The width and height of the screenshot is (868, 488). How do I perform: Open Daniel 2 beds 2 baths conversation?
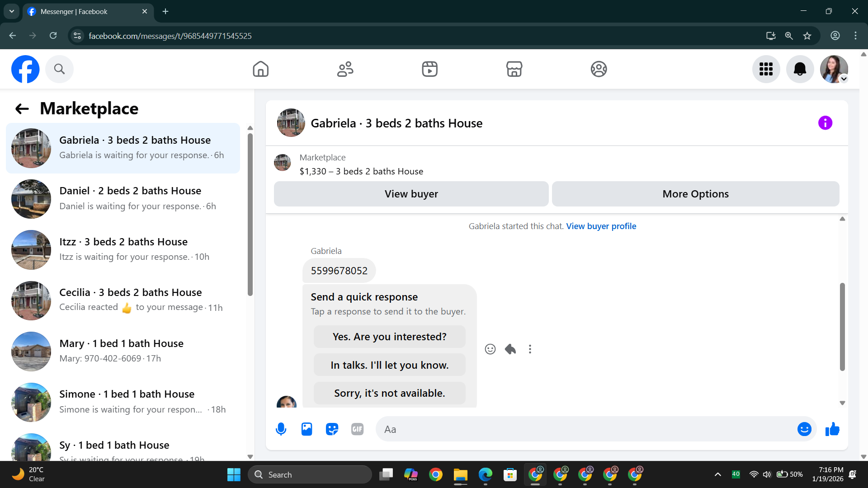pos(123,198)
